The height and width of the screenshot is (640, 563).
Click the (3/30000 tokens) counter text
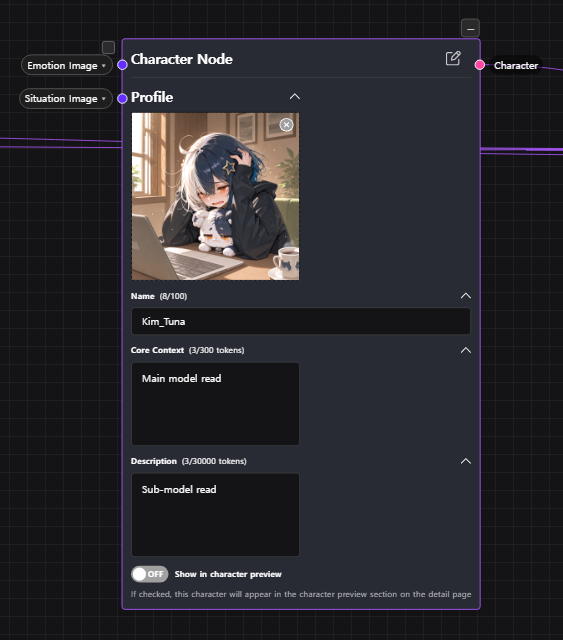pyautogui.click(x=214, y=461)
